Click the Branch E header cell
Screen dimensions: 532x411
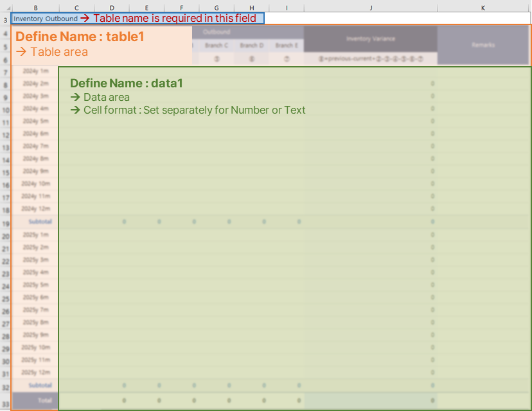point(287,46)
